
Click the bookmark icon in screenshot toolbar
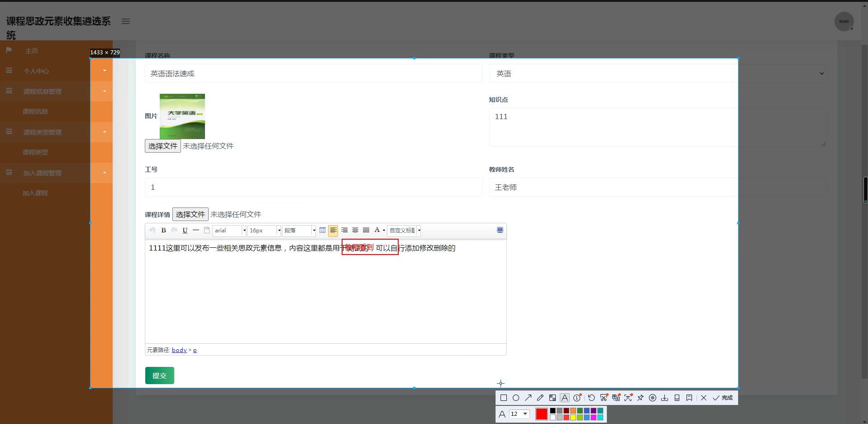click(689, 398)
